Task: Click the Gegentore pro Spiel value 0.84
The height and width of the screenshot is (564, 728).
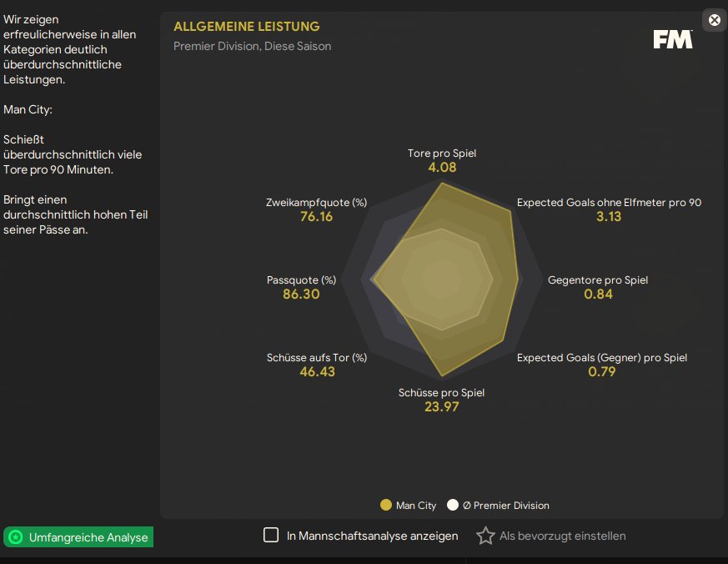Action: click(598, 294)
